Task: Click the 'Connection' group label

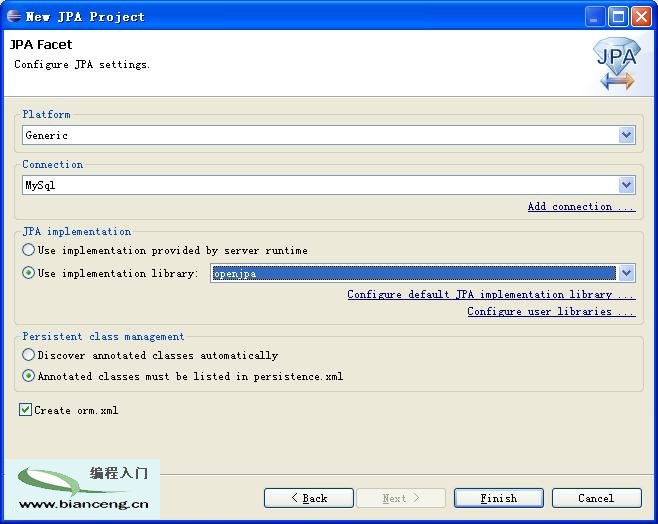Action: tap(53, 164)
